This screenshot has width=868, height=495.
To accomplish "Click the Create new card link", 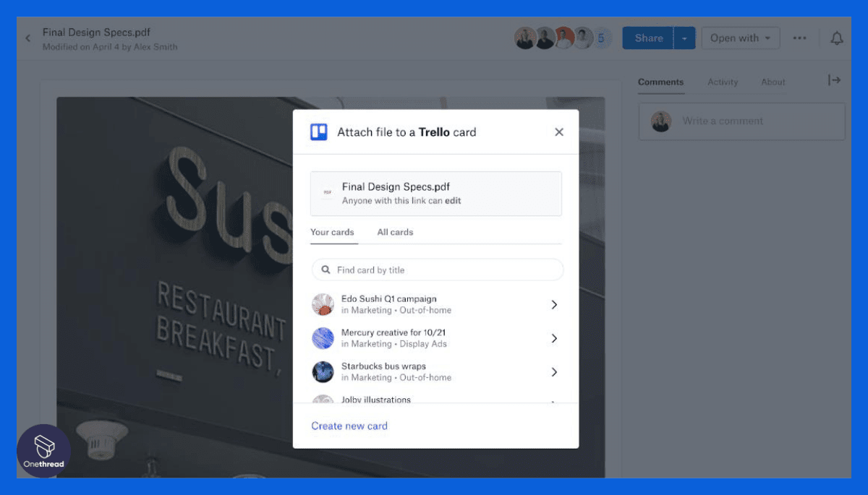I will click(x=349, y=426).
